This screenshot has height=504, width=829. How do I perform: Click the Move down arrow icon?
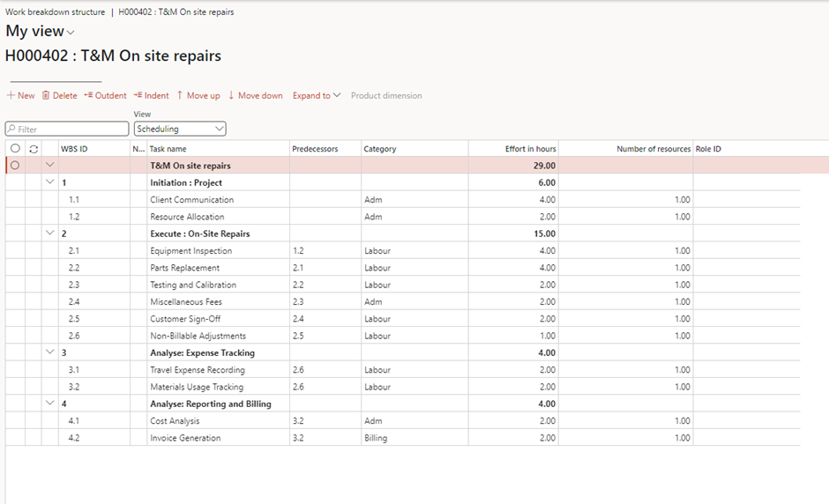tap(231, 95)
